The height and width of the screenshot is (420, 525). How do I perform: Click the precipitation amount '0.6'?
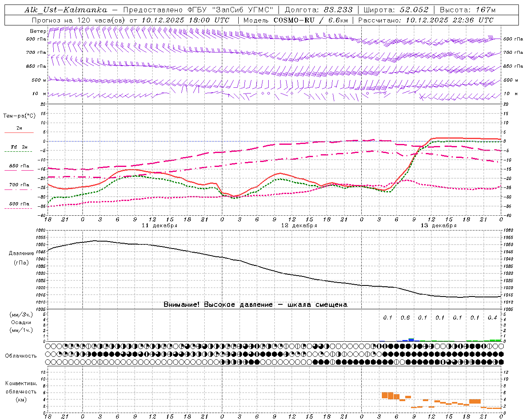(405, 317)
